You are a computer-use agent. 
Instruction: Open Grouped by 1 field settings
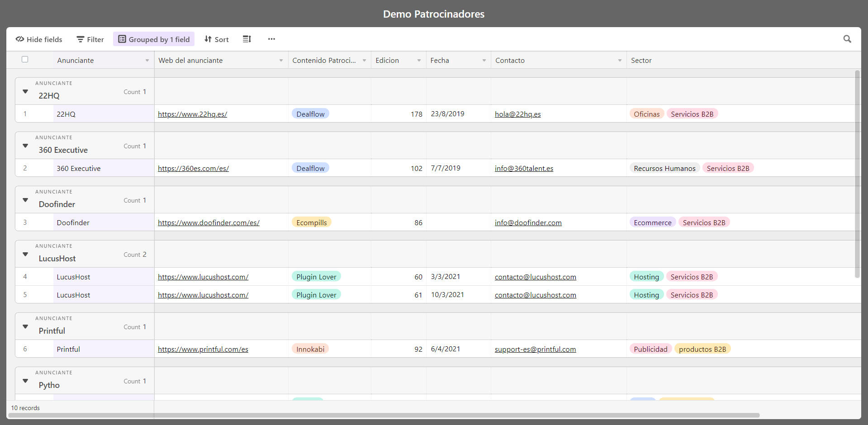[x=154, y=39]
